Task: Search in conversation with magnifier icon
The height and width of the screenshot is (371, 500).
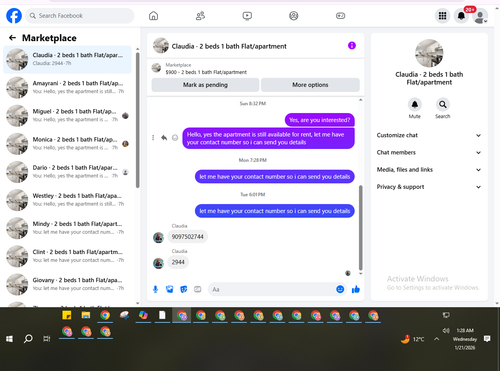Action: pos(443,105)
